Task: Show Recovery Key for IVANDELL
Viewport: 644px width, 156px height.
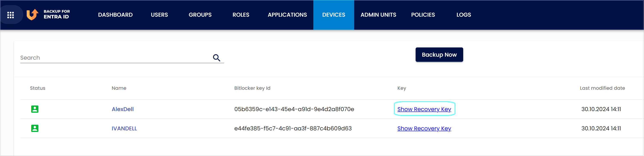Action: point(424,128)
